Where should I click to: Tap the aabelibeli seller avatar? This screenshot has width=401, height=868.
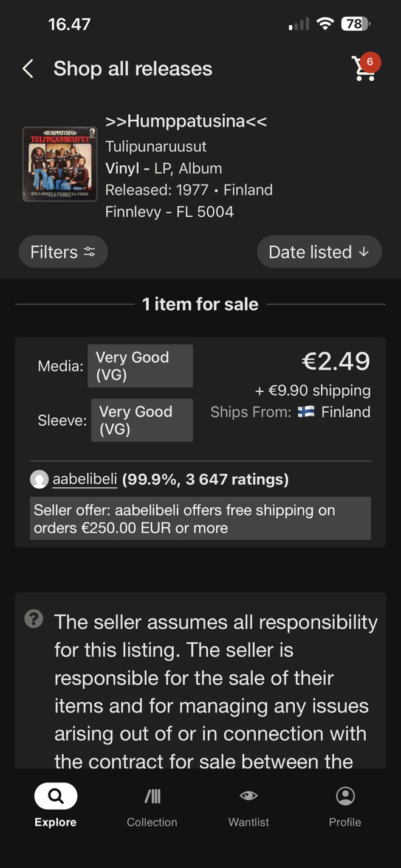(x=39, y=480)
